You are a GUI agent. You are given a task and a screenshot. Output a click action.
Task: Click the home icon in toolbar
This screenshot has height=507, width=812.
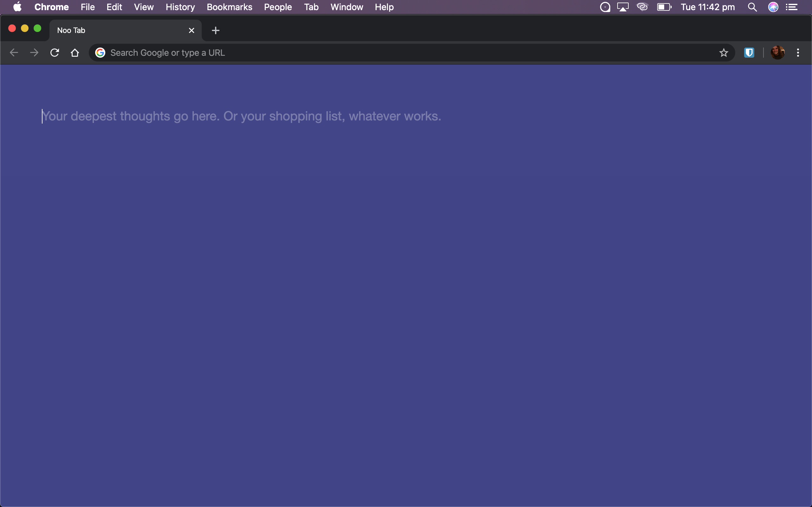click(75, 53)
